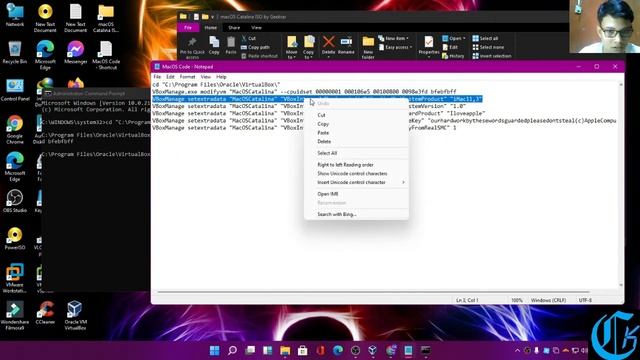Open Notepad's Help menu

click(x=221, y=77)
